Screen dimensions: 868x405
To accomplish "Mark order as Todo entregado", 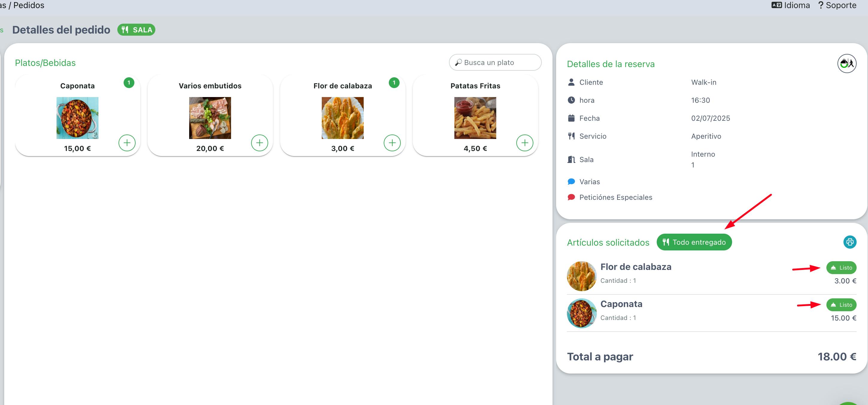I will click(694, 242).
